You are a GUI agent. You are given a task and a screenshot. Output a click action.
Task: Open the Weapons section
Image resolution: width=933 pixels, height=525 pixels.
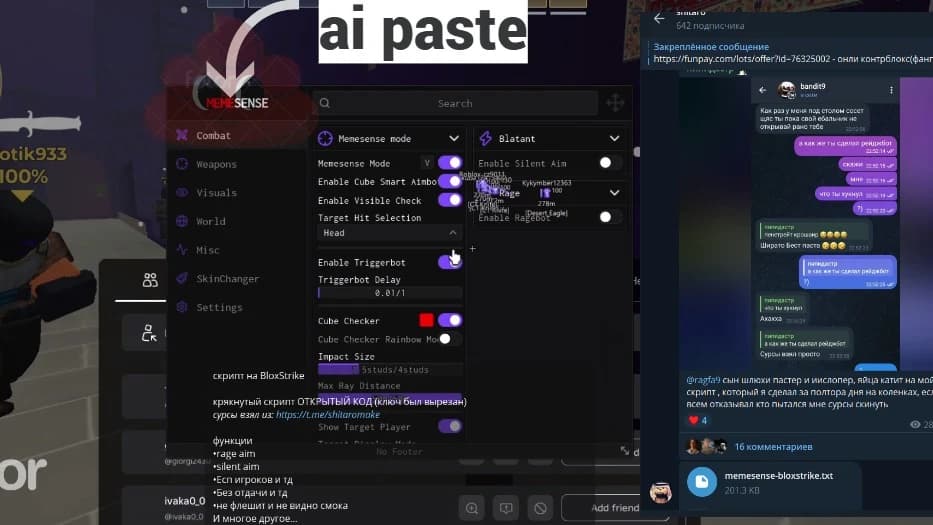pos(217,164)
